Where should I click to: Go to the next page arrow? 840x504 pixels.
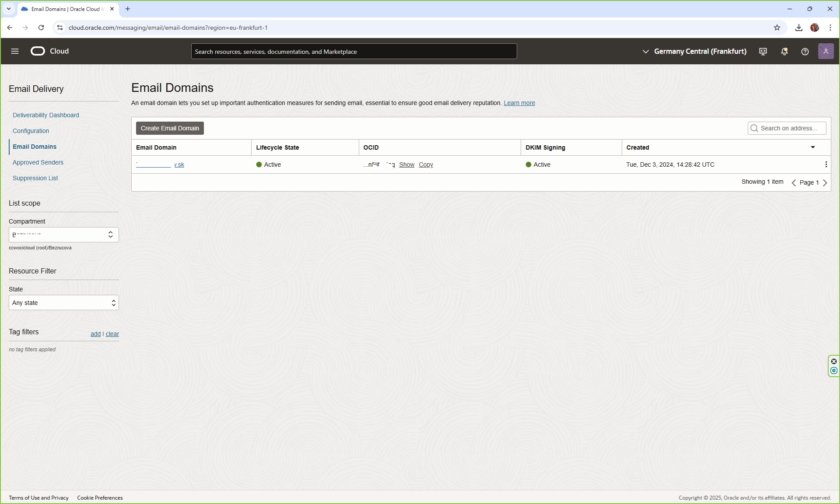[x=825, y=183]
